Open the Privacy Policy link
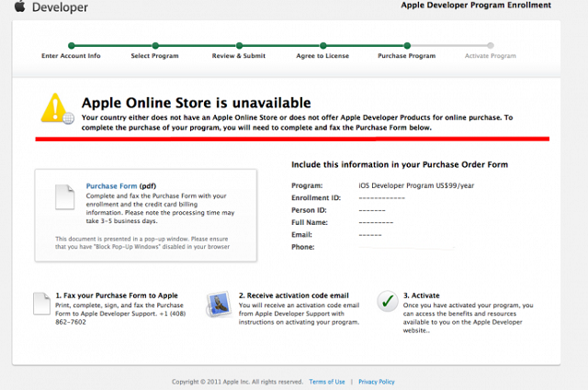Screen dimensions: 588x390 [x=377, y=382]
